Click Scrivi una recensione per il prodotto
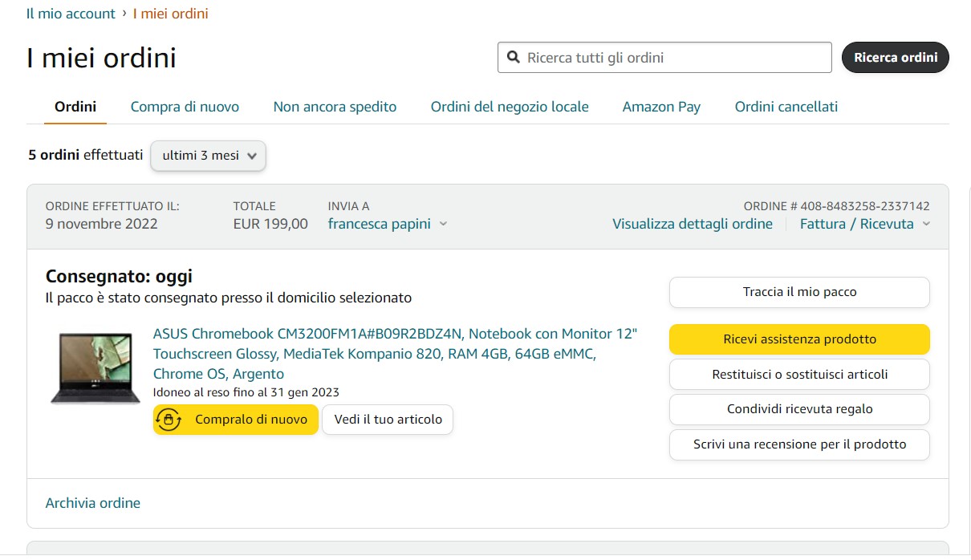Screen dimensions: 971x560 (799, 444)
